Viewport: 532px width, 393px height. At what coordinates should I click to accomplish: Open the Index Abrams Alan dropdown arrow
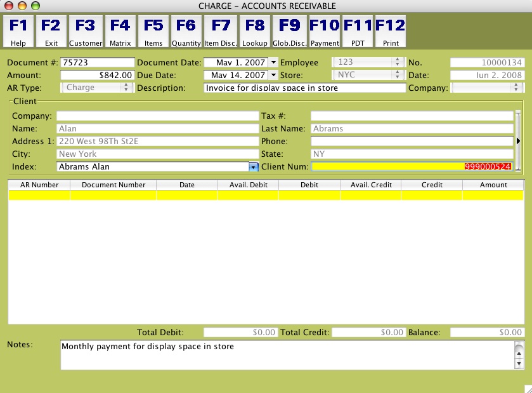point(254,166)
